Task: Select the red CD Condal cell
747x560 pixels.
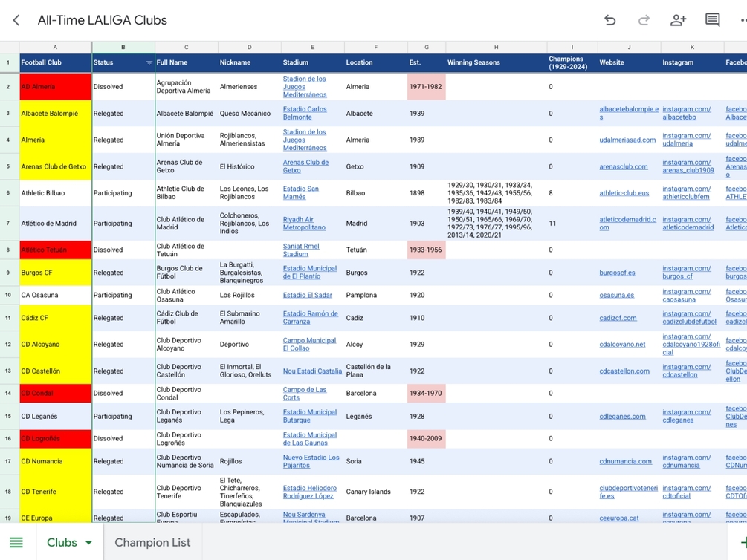Action: [x=55, y=394]
